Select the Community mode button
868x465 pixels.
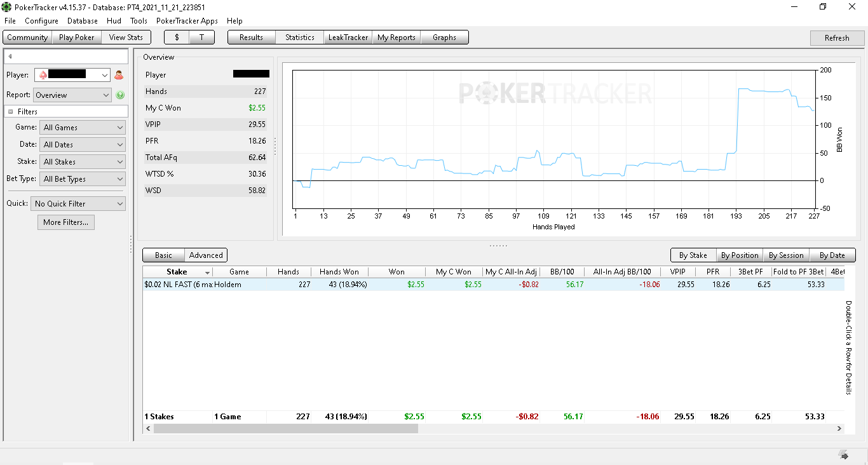(x=27, y=37)
